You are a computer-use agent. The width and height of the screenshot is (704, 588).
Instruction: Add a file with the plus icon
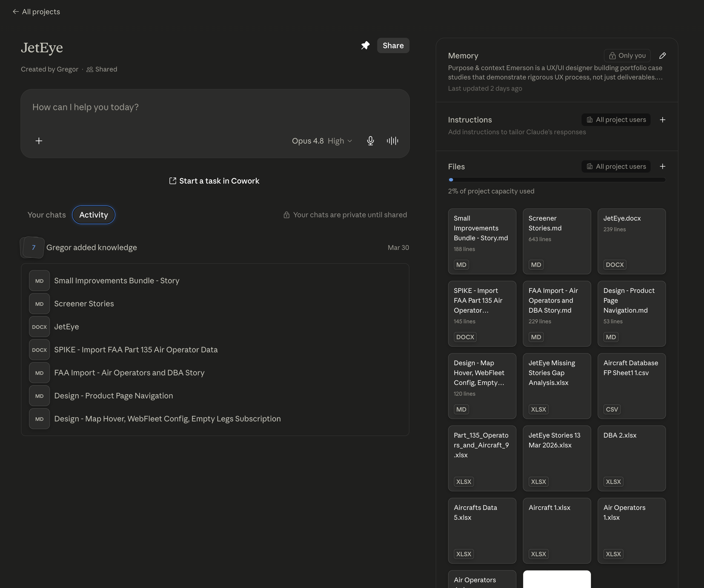pos(662,166)
